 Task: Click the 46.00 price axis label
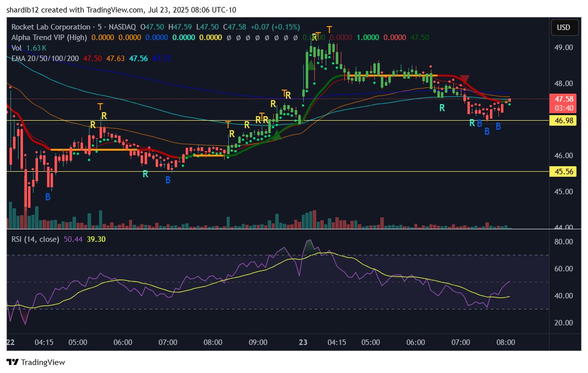[563, 156]
